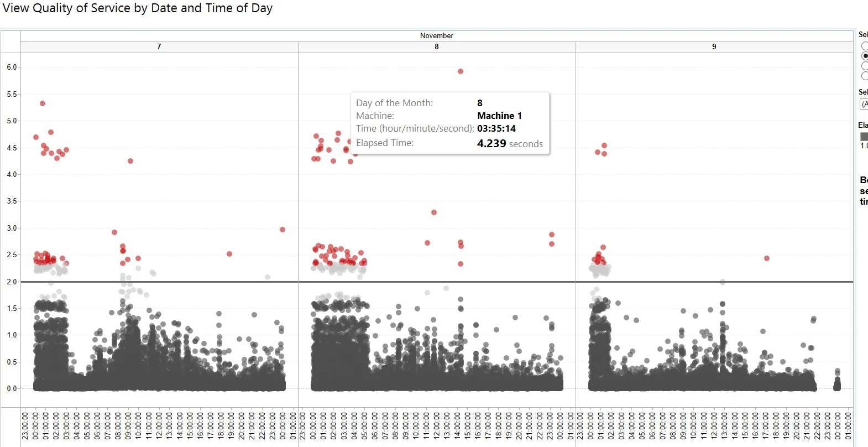Click the 2.0 seconds reference line
868x447 pixels.
pos(437,282)
